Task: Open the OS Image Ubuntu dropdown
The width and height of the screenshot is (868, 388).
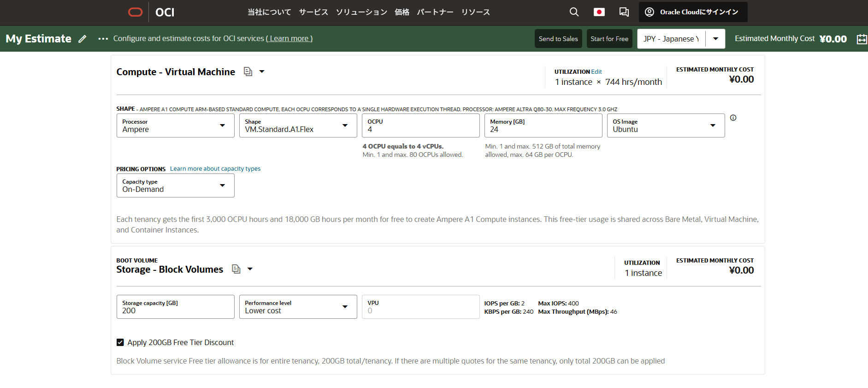Action: [666, 125]
